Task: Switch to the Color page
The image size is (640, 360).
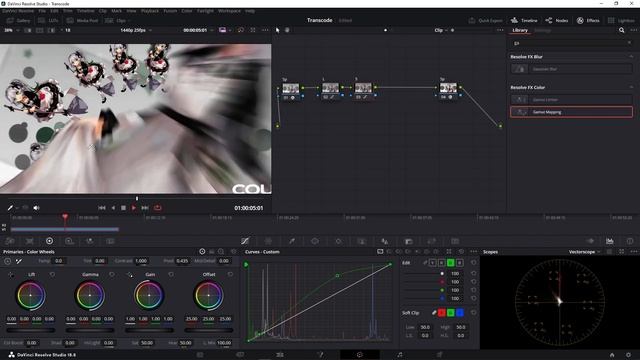Action: pos(360,355)
